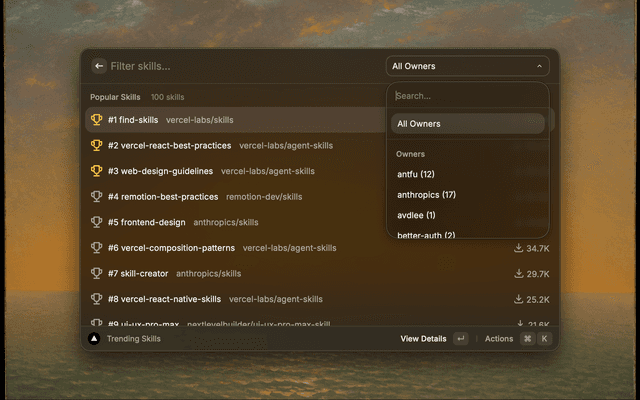Viewport: 640px width, 400px height.
Task: Open the Actions menu
Action: tap(498, 339)
